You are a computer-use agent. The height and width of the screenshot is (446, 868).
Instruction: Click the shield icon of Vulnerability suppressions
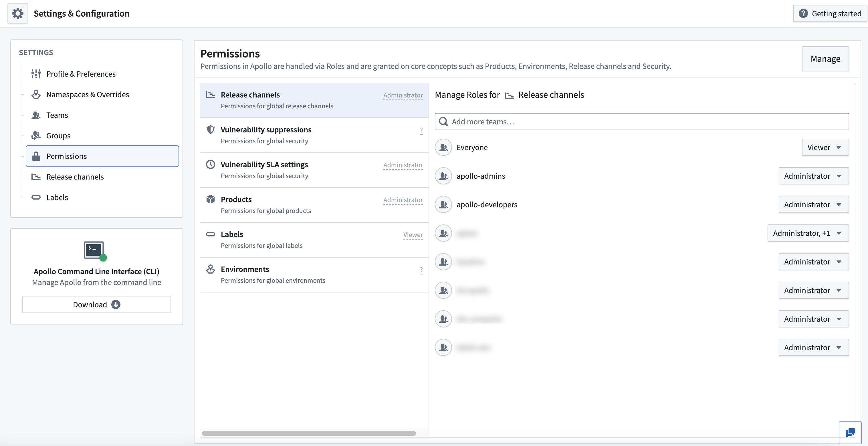click(x=211, y=130)
